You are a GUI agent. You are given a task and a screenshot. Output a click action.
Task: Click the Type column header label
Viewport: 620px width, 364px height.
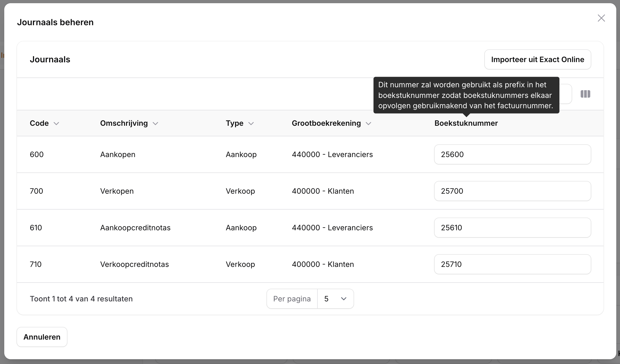click(235, 123)
